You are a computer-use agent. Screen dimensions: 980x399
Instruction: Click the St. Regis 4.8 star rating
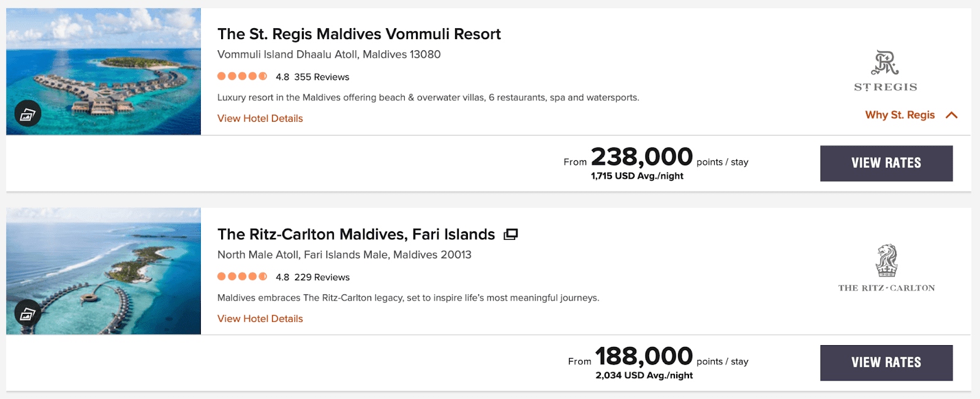click(242, 76)
